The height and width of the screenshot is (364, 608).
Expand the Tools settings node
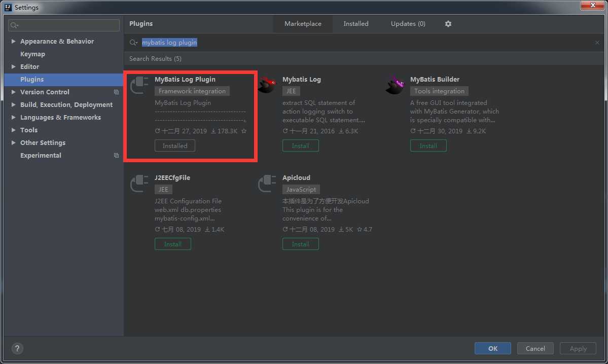14,130
